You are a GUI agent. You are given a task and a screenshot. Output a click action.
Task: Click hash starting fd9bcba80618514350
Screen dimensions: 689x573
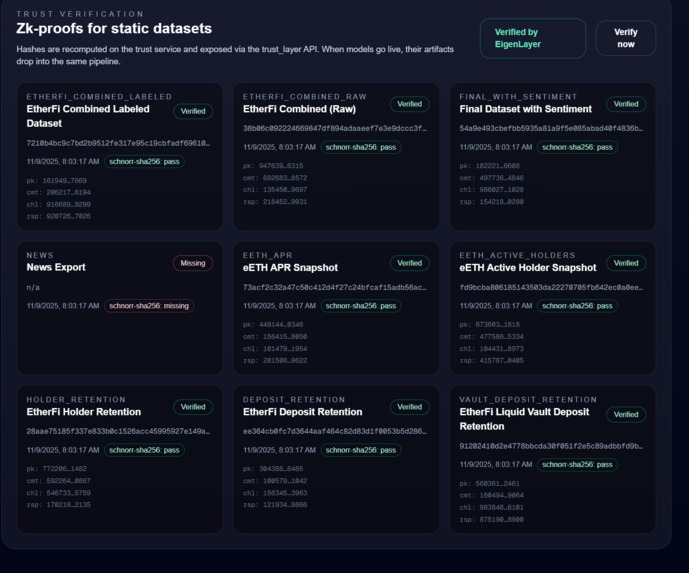(551, 287)
